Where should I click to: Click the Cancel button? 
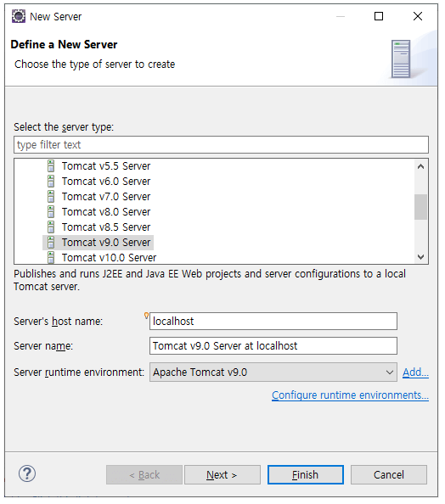click(389, 475)
